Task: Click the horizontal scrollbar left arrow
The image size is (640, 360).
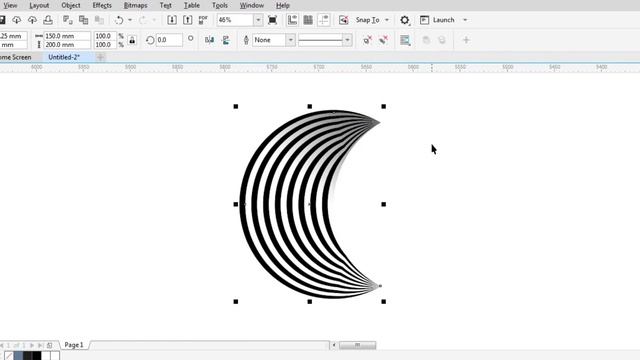Action: click(333, 345)
